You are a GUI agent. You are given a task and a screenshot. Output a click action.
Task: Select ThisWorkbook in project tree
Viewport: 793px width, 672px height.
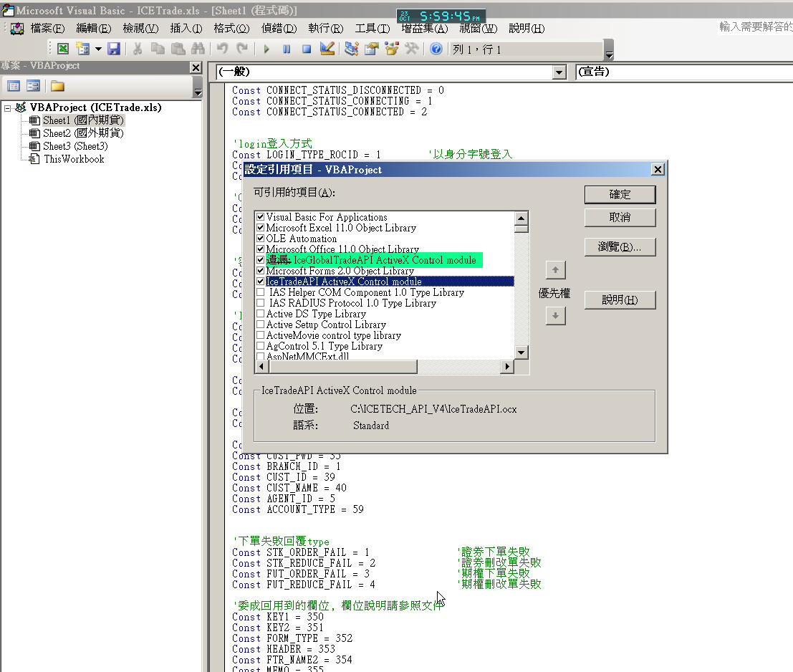point(74,159)
